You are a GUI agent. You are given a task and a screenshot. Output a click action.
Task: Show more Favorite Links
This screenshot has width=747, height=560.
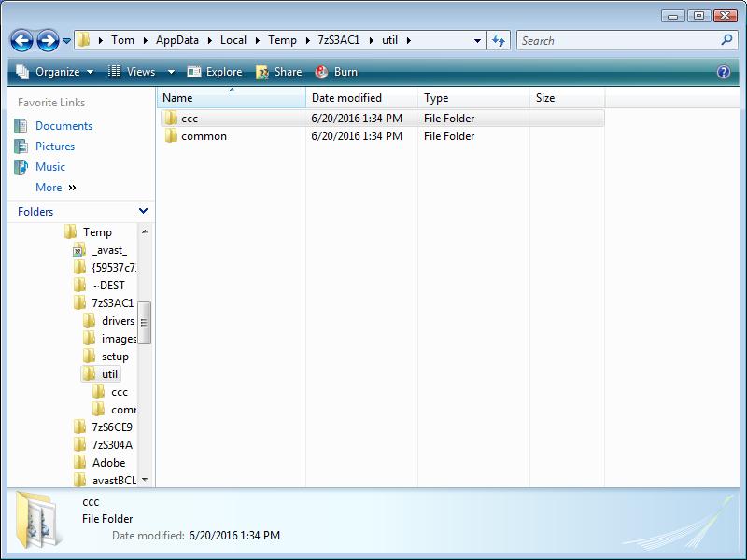55,188
